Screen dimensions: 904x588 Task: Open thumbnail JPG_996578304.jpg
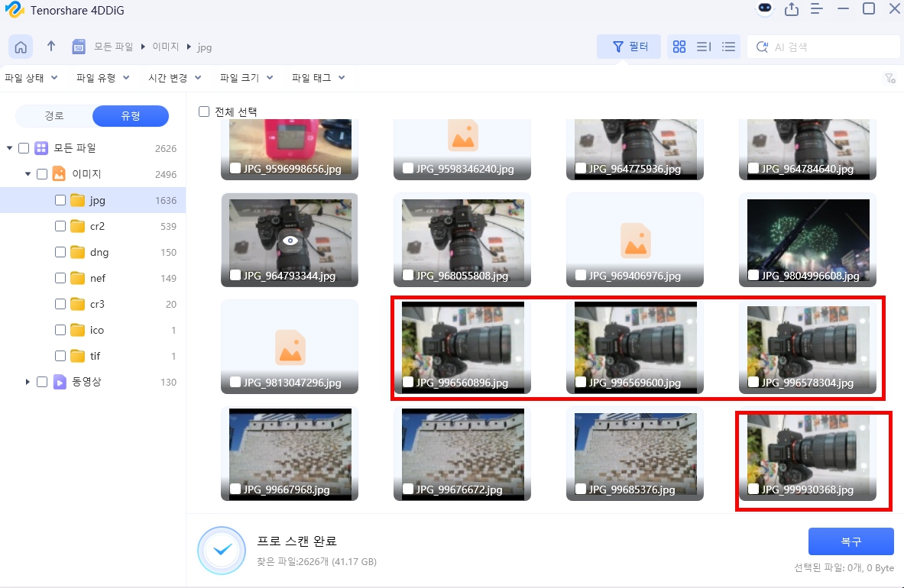(x=808, y=347)
